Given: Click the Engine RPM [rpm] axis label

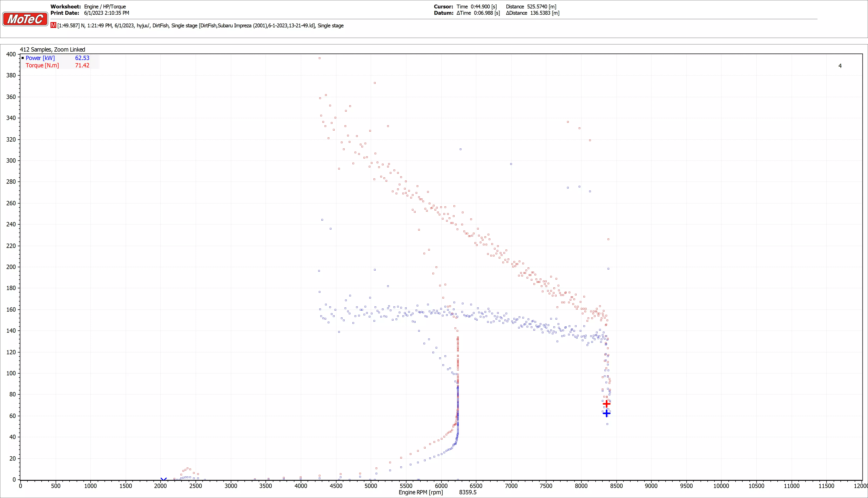Looking at the screenshot, I should tap(421, 492).
